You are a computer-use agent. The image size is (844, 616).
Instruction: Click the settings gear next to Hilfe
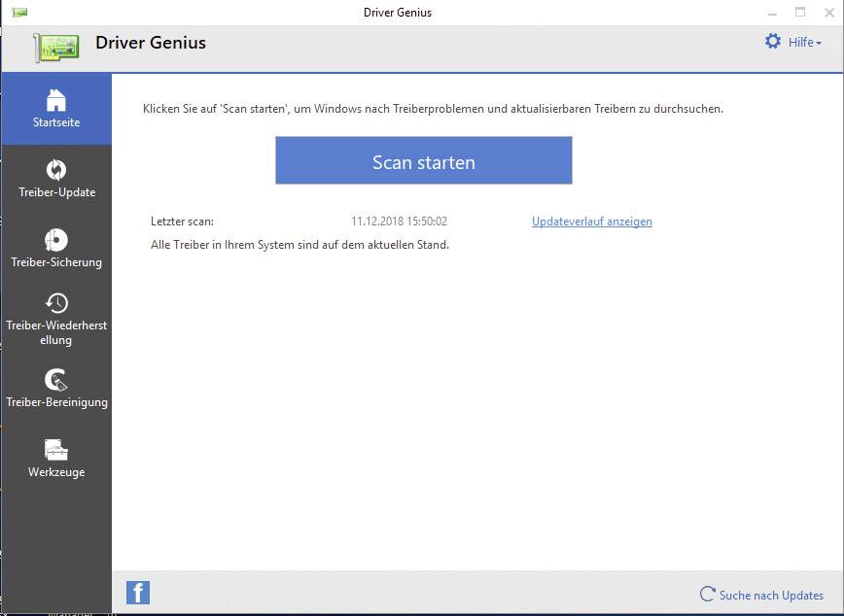pos(773,42)
